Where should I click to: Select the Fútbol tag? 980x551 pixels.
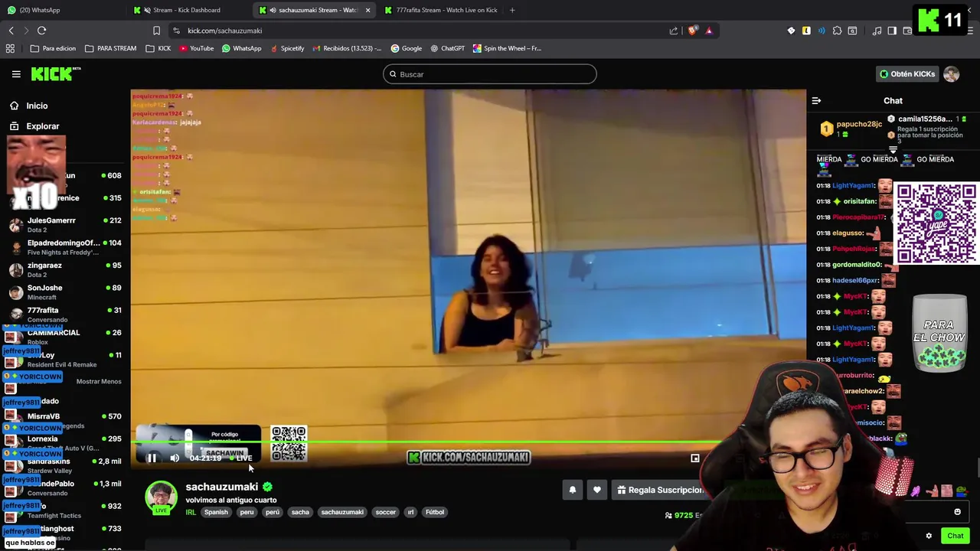(x=435, y=512)
